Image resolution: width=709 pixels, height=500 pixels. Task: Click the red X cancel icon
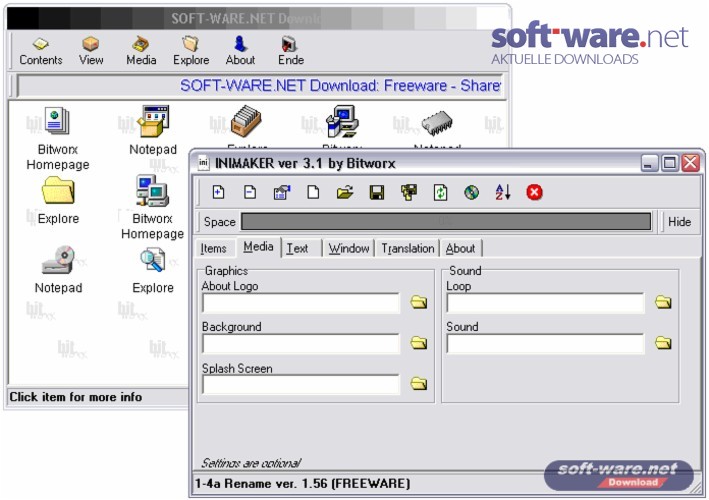click(x=534, y=192)
